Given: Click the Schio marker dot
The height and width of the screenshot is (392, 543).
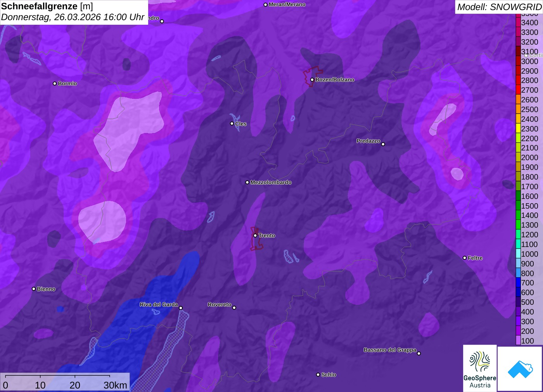Looking at the screenshot, I should pyautogui.click(x=318, y=375).
